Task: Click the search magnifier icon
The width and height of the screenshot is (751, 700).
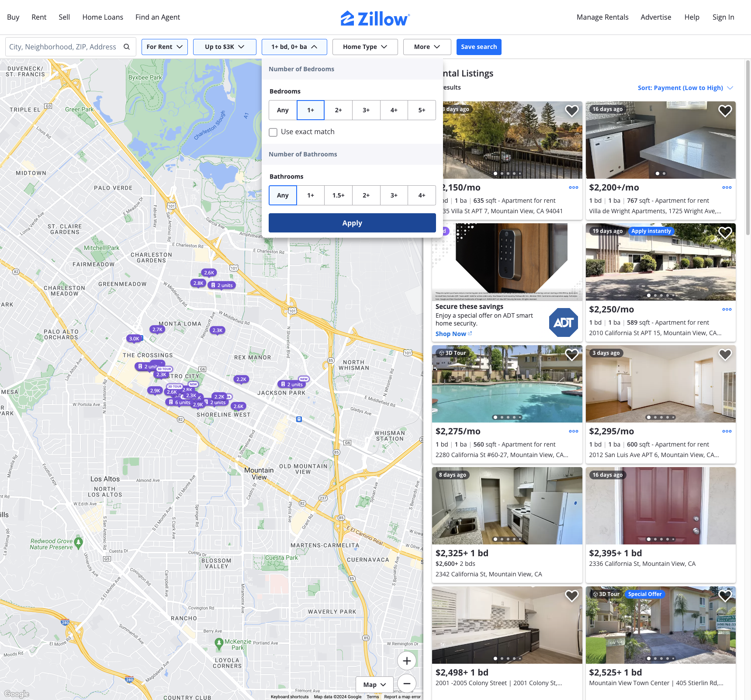Action: coord(127,47)
